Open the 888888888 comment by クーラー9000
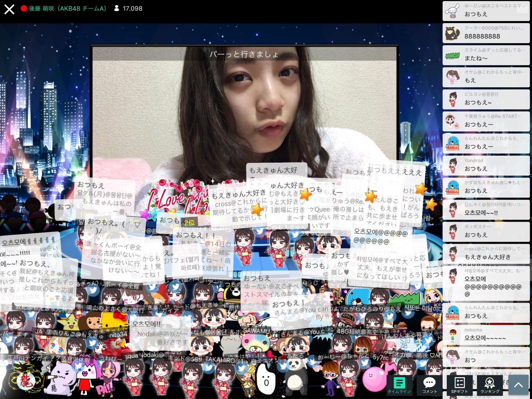532x399 pixels. 486,33
